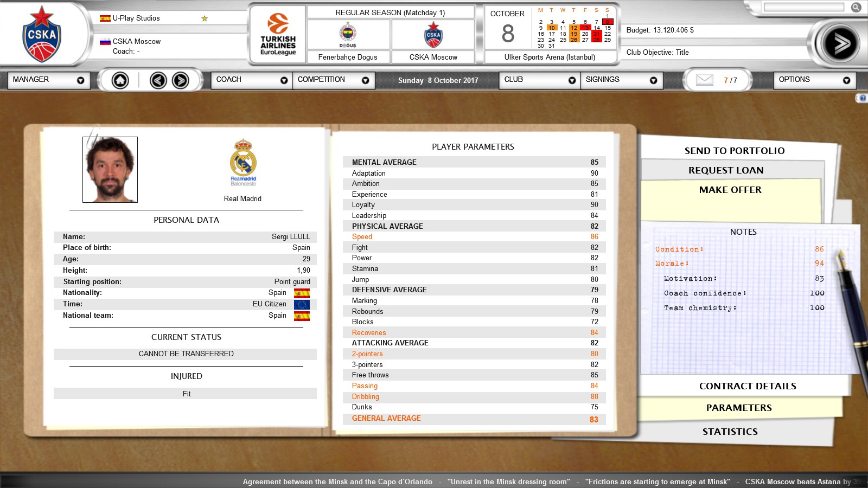Select October 19 in the calendar

coord(574,34)
